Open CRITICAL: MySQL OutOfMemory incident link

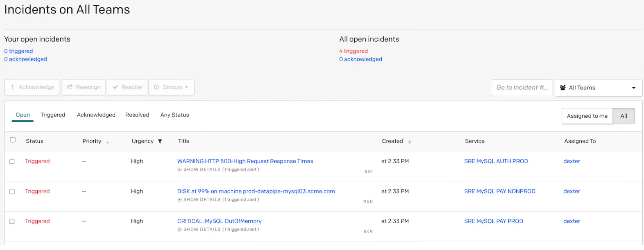[219, 221]
